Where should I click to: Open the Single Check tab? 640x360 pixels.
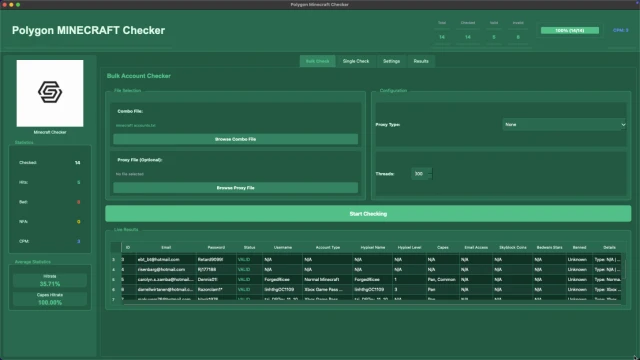pos(356,61)
